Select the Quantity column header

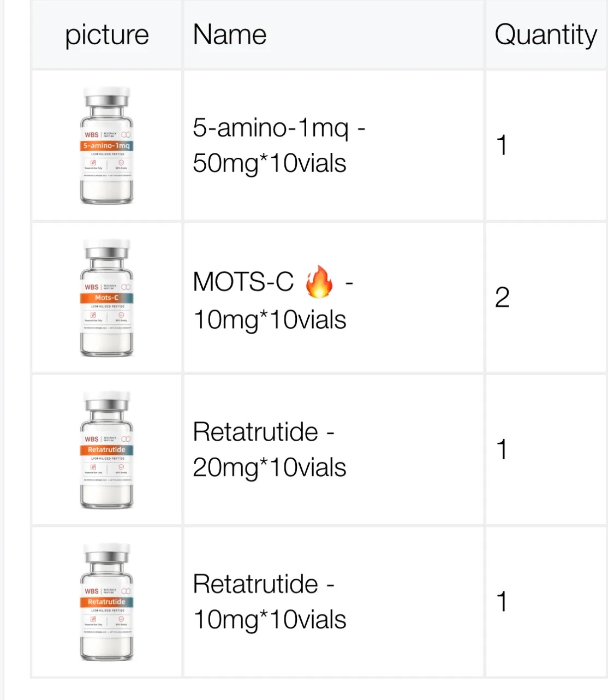pyautogui.click(x=546, y=35)
